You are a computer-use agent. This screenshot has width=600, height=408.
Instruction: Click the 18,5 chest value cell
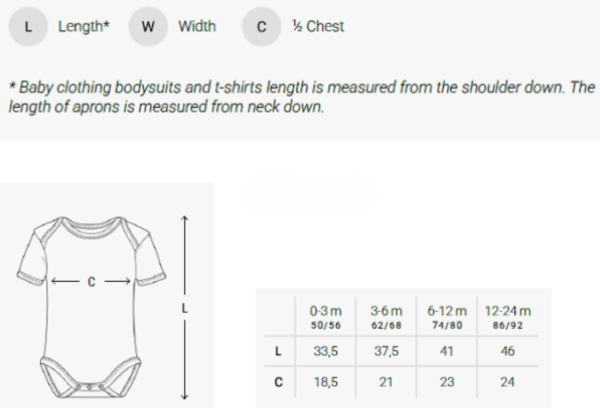(x=321, y=381)
